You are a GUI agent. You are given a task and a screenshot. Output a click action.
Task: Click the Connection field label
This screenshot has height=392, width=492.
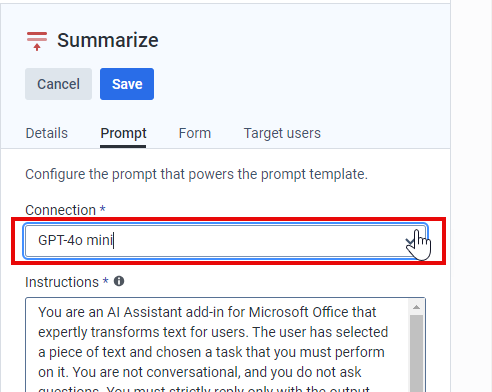pyautogui.click(x=60, y=210)
